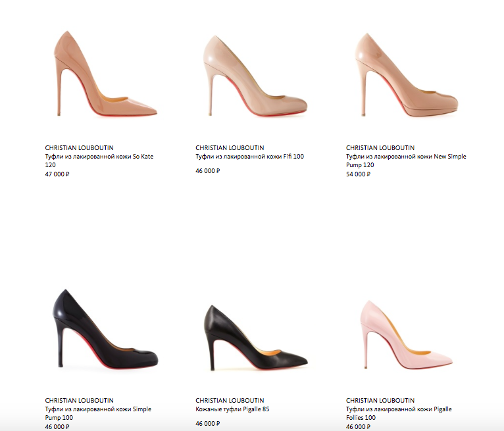
Task: Open the beige Fifi 100 shoe image
Action: click(x=255, y=76)
